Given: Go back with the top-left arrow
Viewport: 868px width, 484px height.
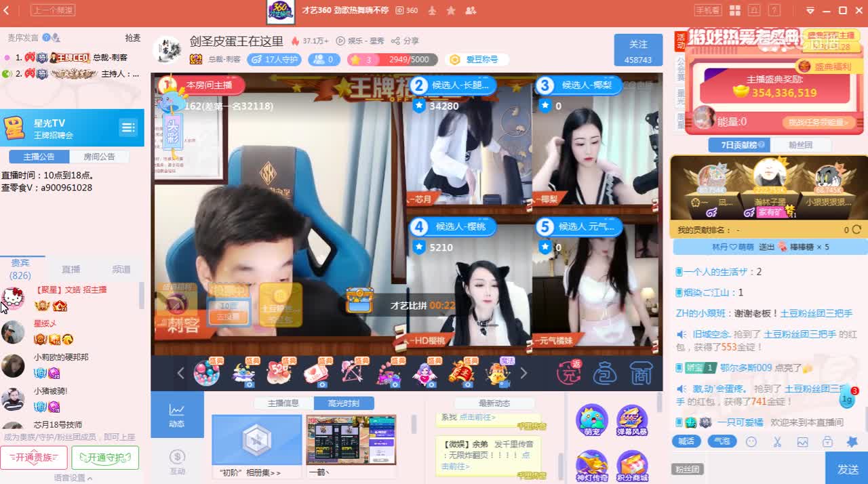Looking at the screenshot, I should [x=7, y=10].
